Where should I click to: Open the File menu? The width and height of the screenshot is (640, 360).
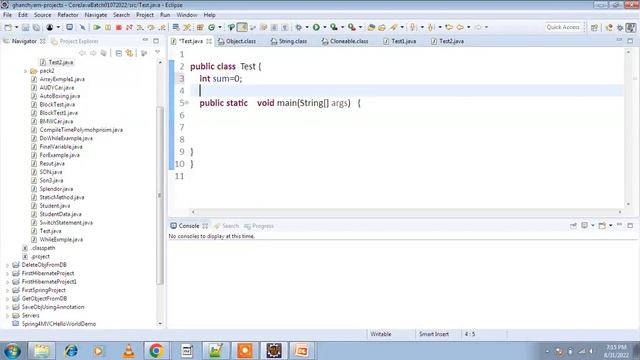pyautogui.click(x=7, y=15)
